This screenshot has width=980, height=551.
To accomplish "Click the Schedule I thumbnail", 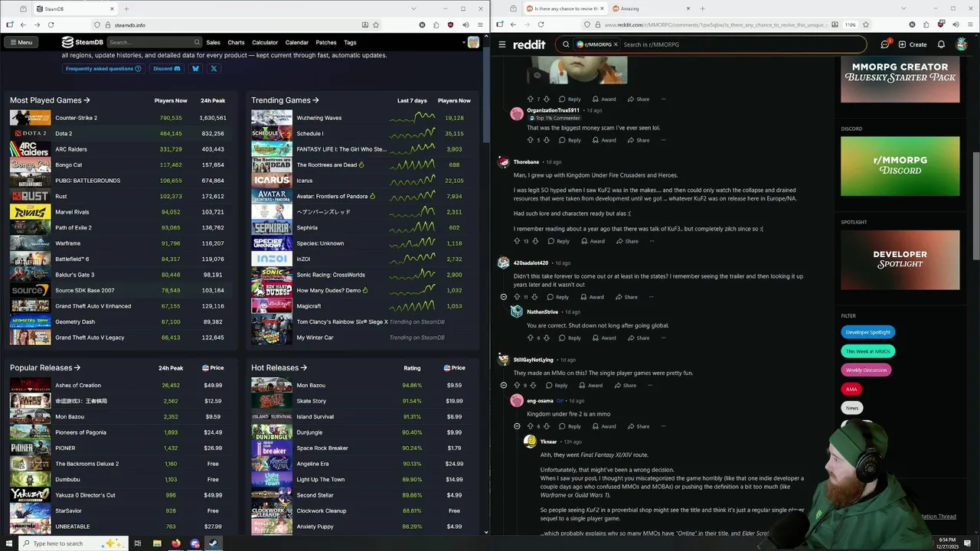I will pyautogui.click(x=272, y=133).
